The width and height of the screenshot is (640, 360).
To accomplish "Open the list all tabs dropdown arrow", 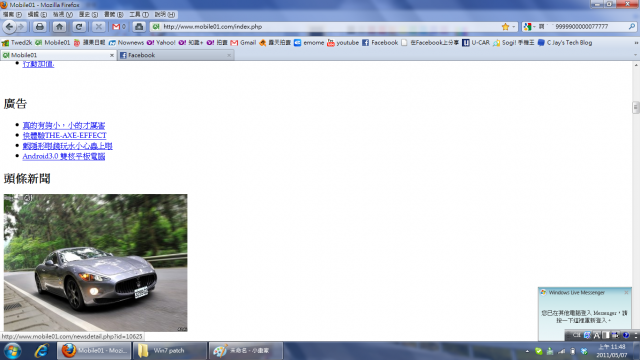I will (635, 55).
